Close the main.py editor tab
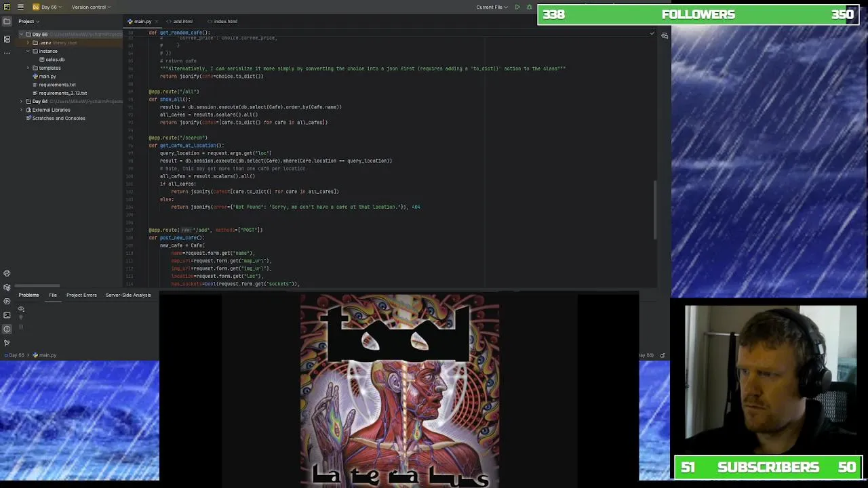Image resolution: width=868 pixels, height=488 pixels. click(x=157, y=21)
